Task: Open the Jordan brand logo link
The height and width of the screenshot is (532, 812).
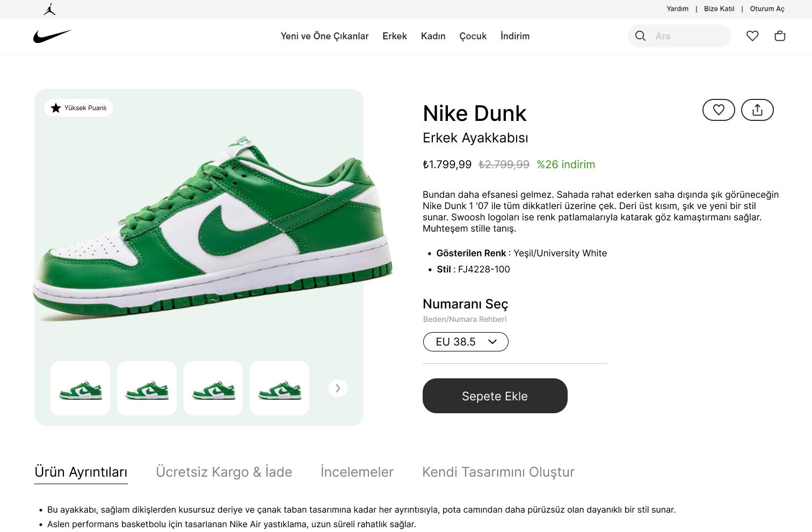Action: coord(50,9)
